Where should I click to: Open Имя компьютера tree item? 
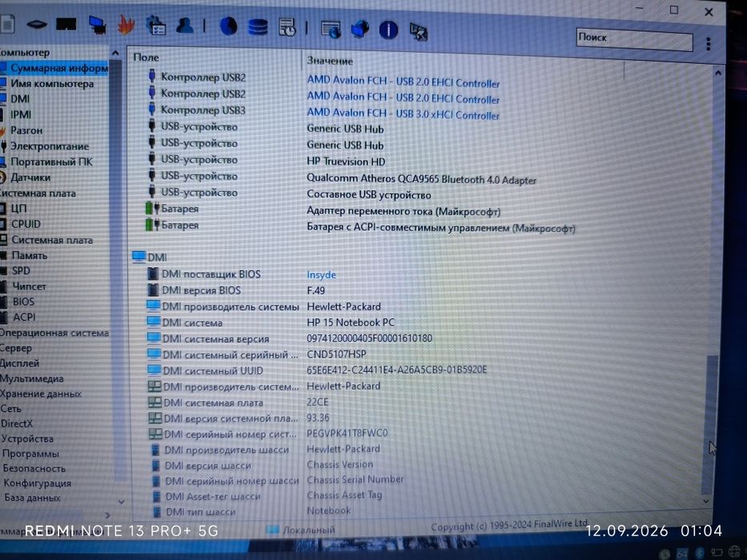coord(52,84)
